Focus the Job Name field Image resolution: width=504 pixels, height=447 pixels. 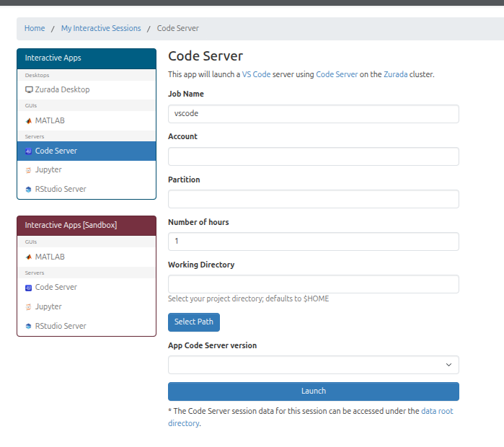[314, 114]
